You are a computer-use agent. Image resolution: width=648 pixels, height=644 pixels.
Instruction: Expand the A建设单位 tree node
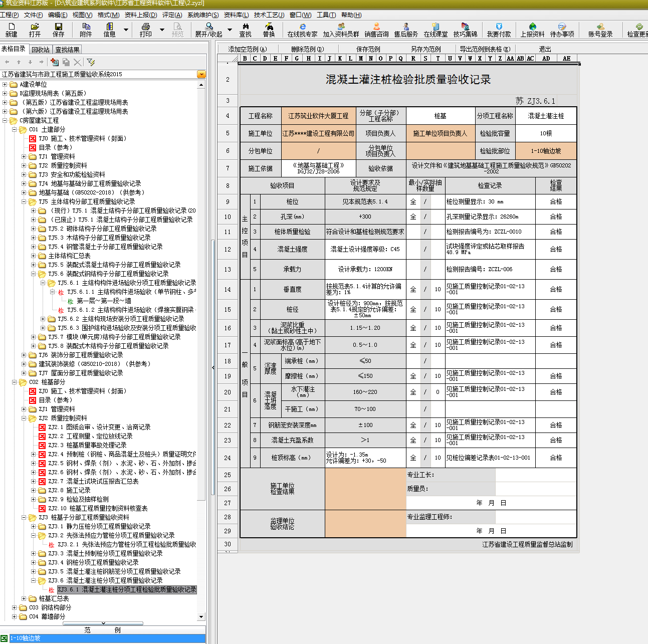coord(5,84)
